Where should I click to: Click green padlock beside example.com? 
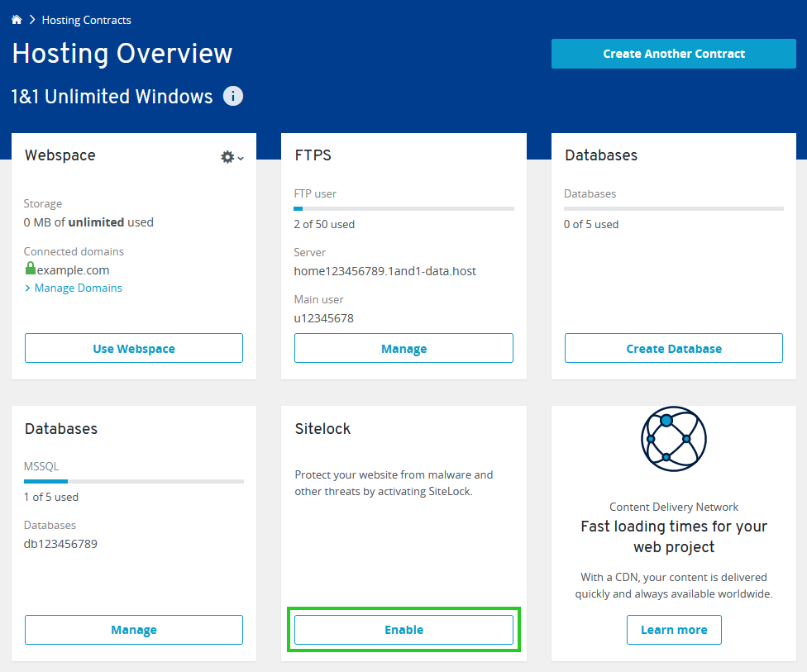click(31, 268)
